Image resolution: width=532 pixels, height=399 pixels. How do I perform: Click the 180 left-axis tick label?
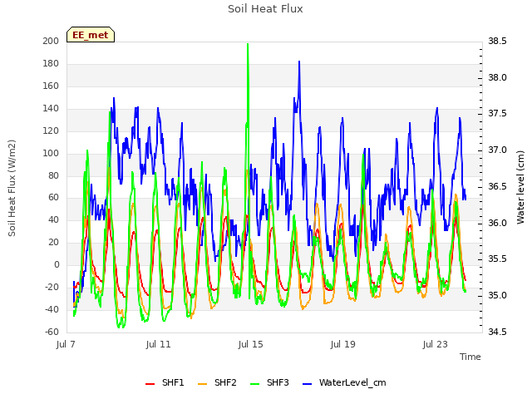point(51,63)
